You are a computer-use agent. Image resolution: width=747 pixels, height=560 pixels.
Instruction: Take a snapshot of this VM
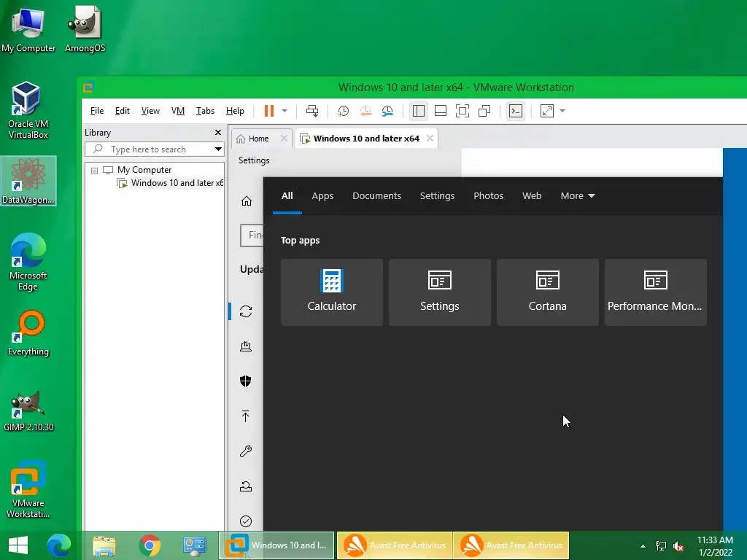click(x=343, y=111)
